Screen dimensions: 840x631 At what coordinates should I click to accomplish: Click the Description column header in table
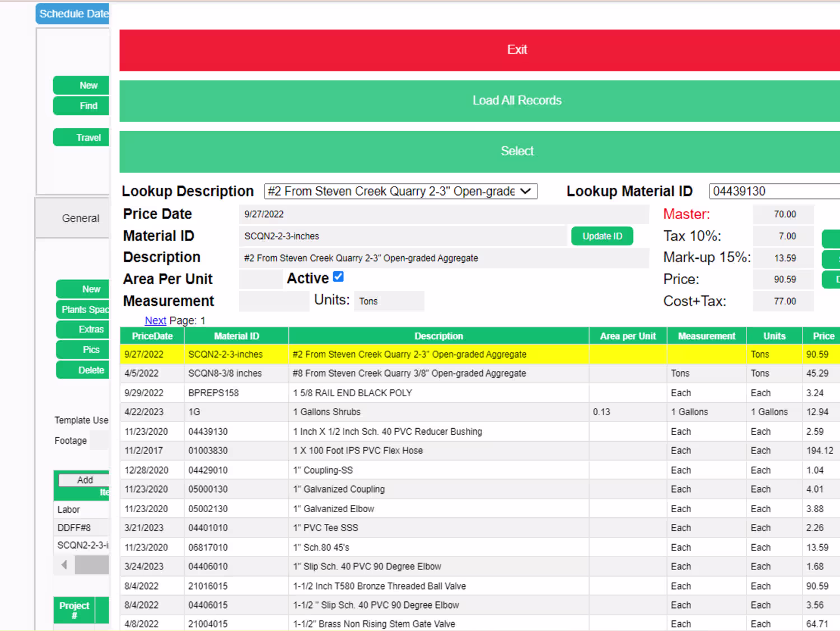(x=438, y=336)
